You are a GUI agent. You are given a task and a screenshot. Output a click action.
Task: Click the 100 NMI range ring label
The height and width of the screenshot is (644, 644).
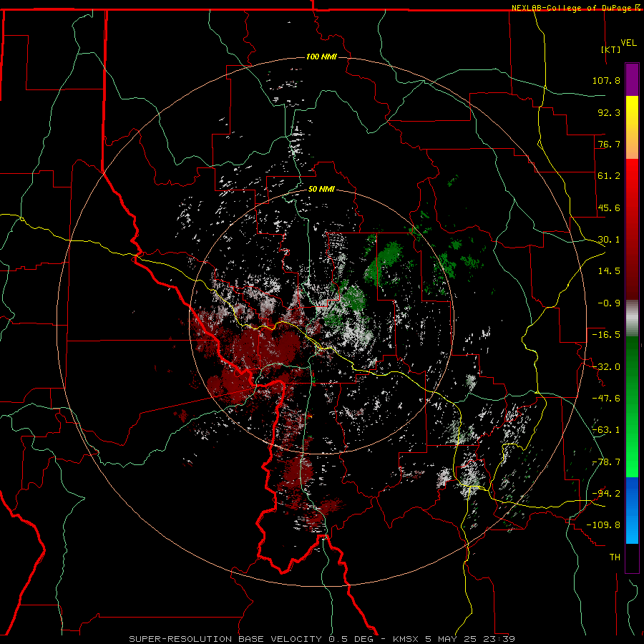321,57
